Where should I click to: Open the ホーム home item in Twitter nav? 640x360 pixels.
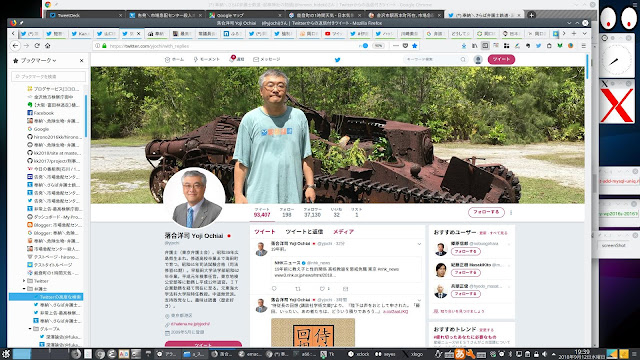point(175,60)
